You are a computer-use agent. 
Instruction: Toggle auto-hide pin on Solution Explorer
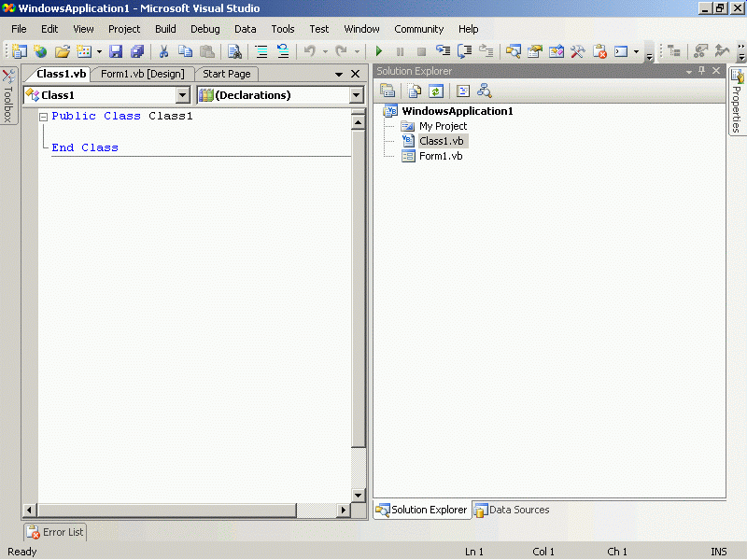point(702,71)
